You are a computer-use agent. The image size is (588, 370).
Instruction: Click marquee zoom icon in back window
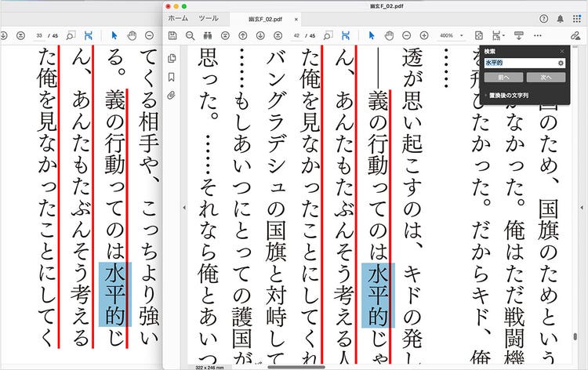(71, 35)
